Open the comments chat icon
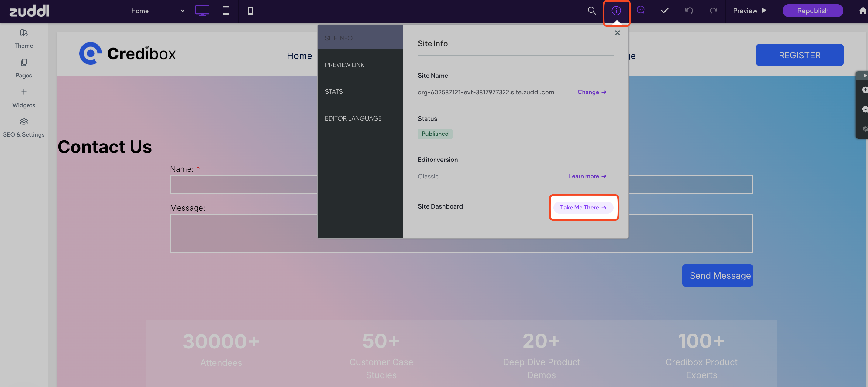Viewport: 868px width, 387px height. click(641, 10)
